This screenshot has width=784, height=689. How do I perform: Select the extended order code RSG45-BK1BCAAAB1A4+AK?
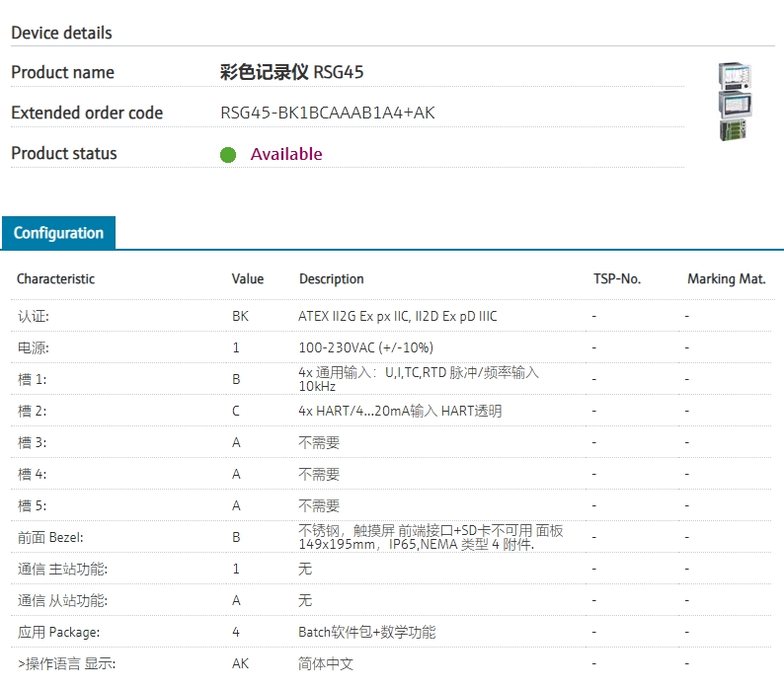coord(327,113)
